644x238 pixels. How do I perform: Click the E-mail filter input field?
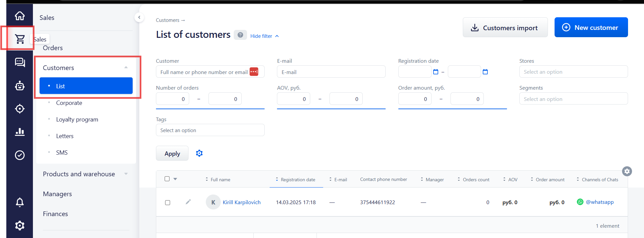click(331, 72)
